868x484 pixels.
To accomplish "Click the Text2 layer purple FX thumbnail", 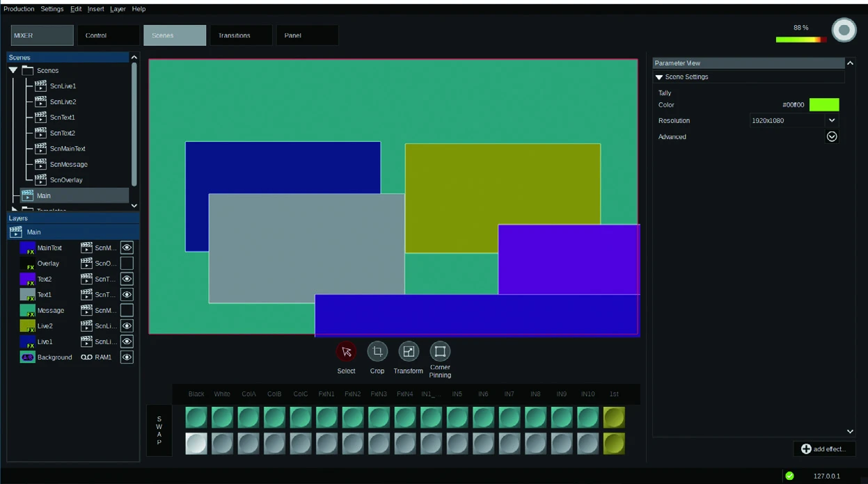I will pyautogui.click(x=27, y=279).
